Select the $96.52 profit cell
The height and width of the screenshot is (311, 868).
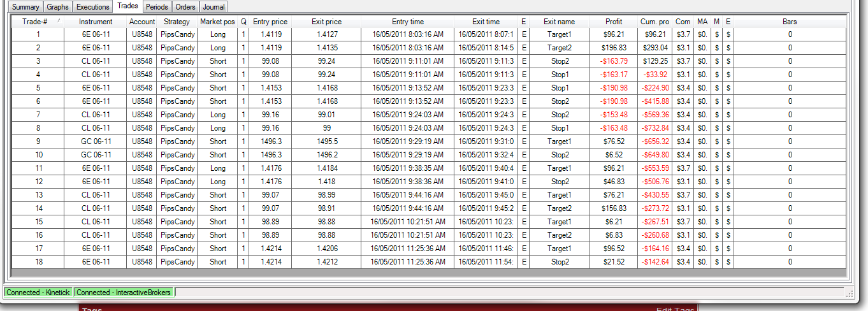pyautogui.click(x=614, y=249)
